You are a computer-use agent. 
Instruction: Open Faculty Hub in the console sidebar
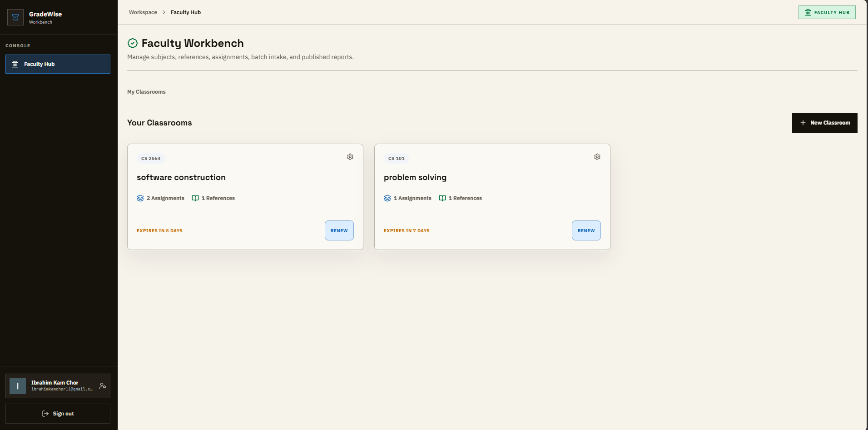pyautogui.click(x=58, y=64)
